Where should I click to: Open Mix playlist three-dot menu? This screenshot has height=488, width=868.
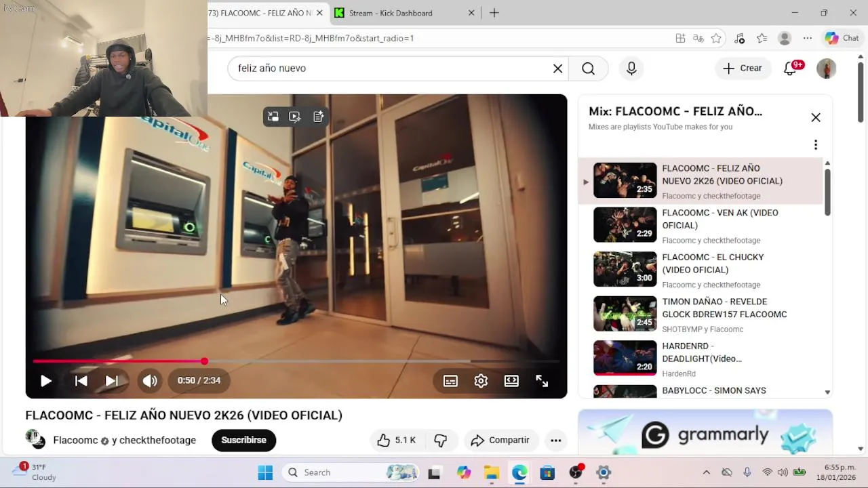816,144
